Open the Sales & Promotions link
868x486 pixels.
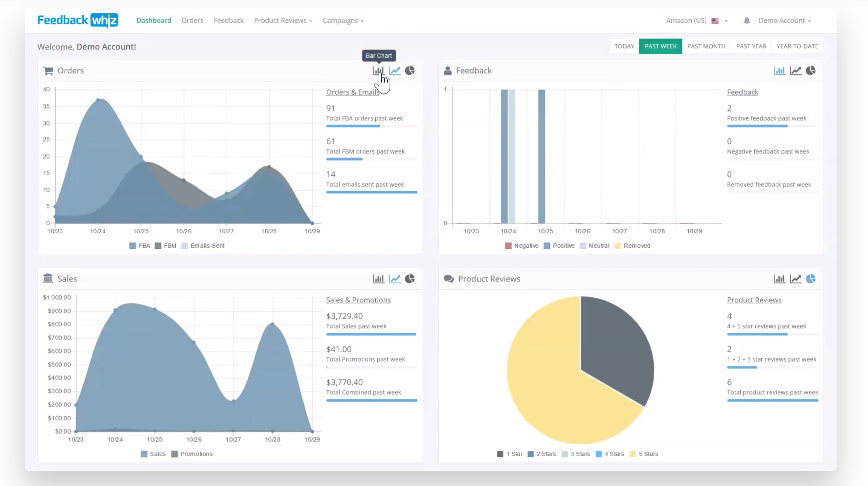(358, 300)
